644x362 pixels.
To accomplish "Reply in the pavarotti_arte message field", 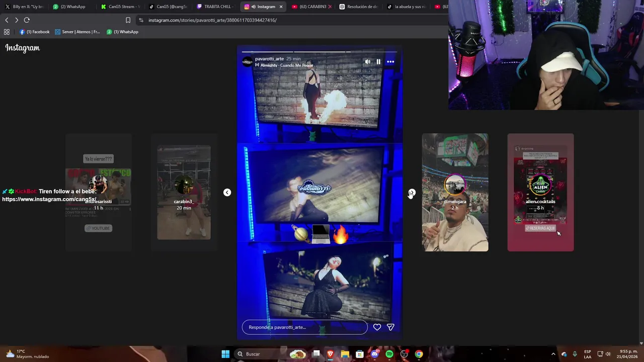I will click(305, 327).
